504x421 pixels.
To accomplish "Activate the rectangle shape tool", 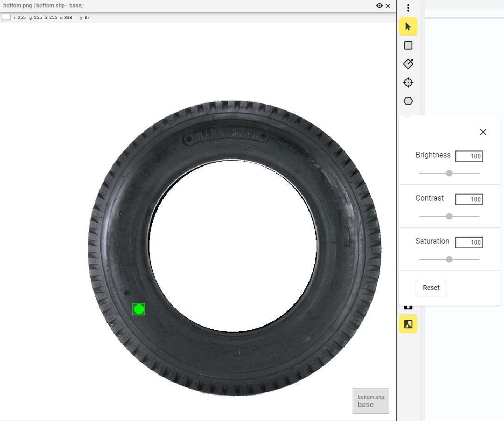I will pyautogui.click(x=408, y=45).
